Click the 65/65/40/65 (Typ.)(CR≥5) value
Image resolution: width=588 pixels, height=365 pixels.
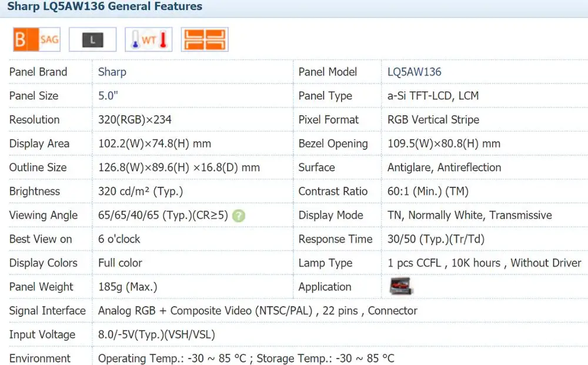[163, 216]
